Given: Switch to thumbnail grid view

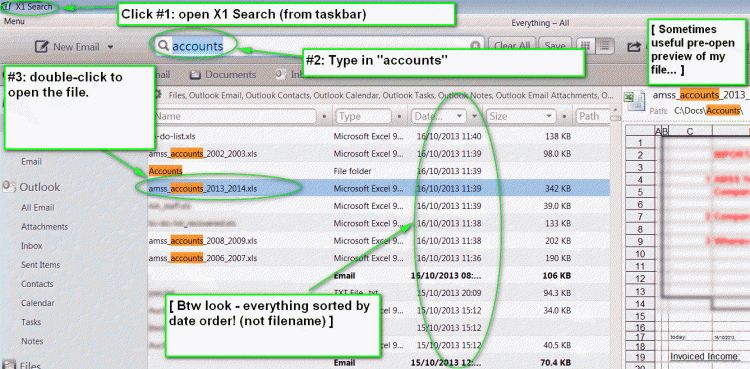Looking at the screenshot, I should [x=585, y=45].
